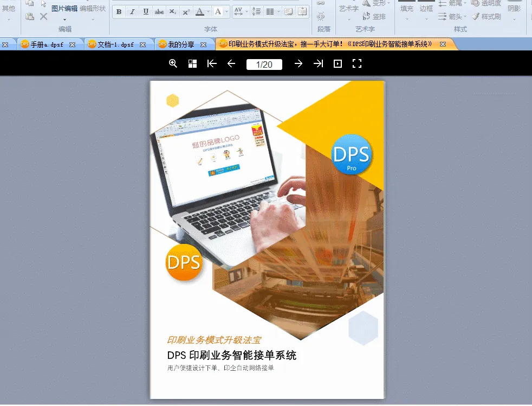Switch to the 文档-1.dpsf tab
Screen dimensions: 532x406
pos(116,44)
